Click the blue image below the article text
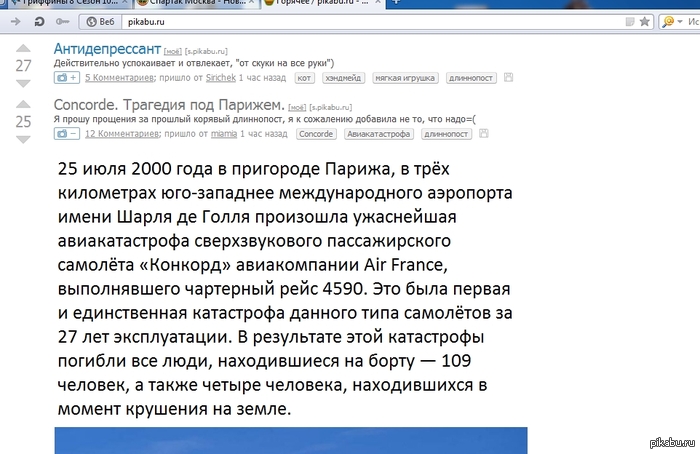The width and height of the screenshot is (700, 454). 291,440
